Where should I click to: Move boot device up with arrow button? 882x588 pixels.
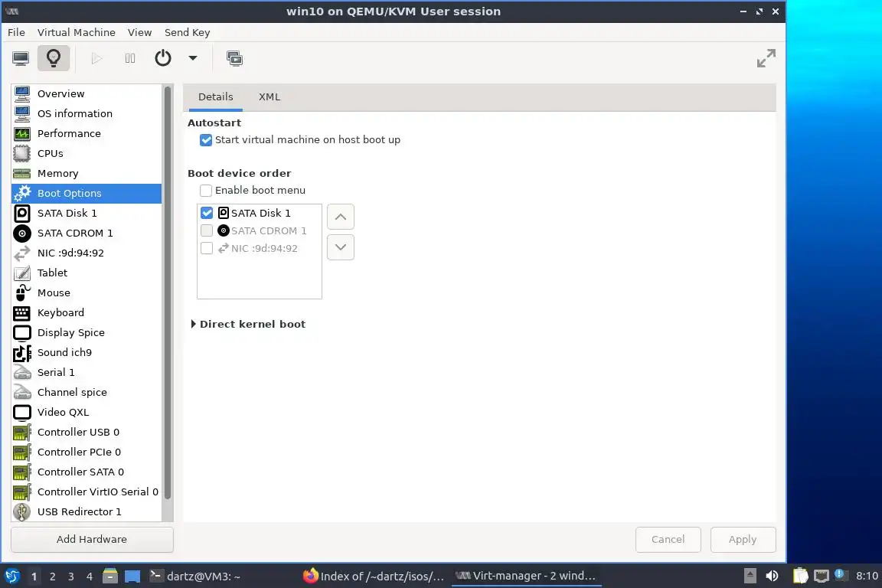pyautogui.click(x=340, y=217)
